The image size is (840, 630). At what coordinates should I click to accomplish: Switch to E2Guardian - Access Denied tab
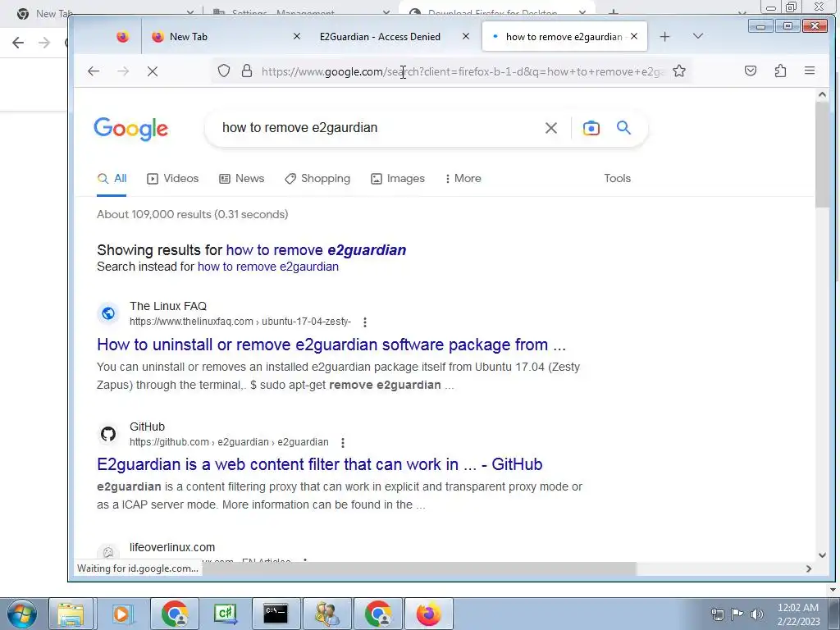click(381, 36)
